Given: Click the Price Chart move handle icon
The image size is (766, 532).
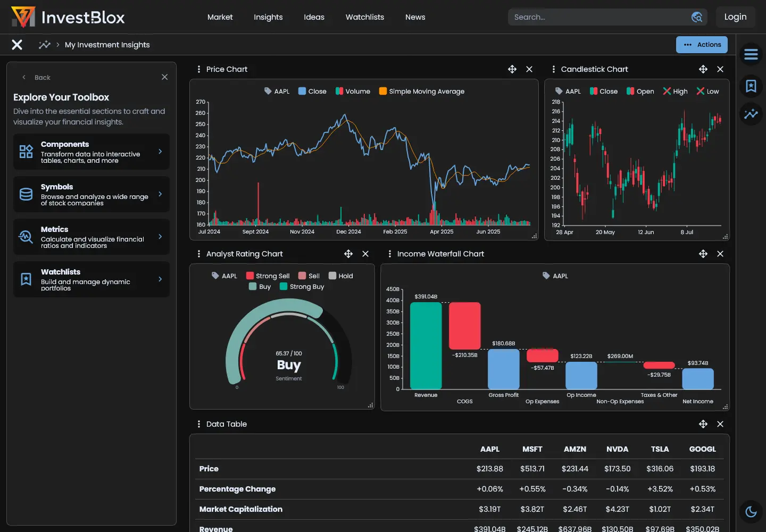Looking at the screenshot, I should (512, 69).
